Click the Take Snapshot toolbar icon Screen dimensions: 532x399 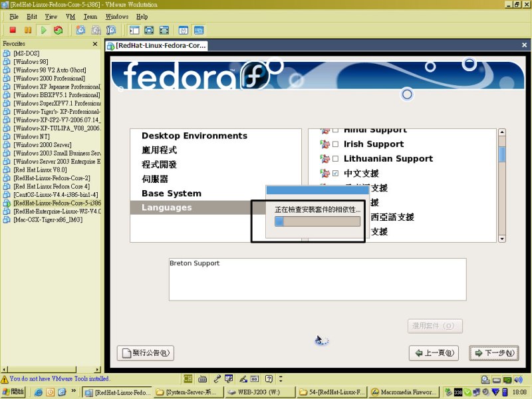coord(80,30)
